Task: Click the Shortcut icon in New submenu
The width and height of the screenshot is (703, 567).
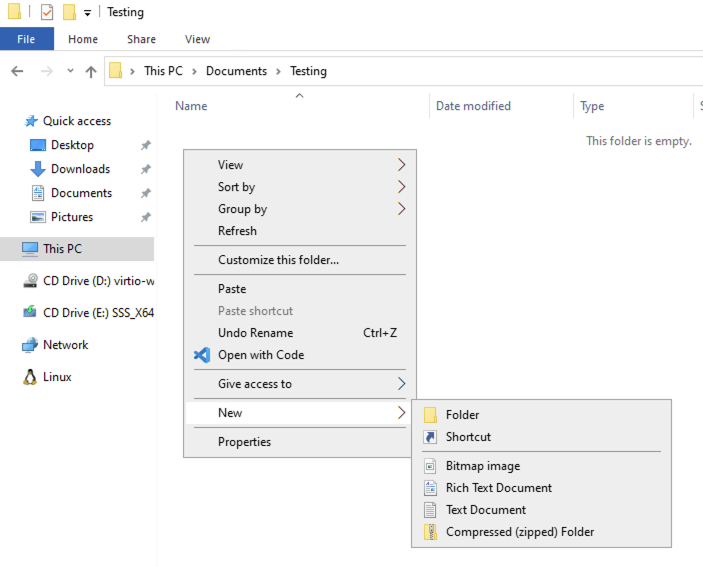Action: pyautogui.click(x=430, y=437)
